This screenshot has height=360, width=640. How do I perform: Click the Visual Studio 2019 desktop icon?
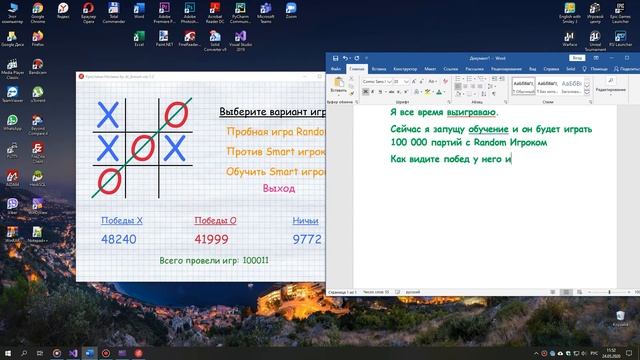coord(240,40)
